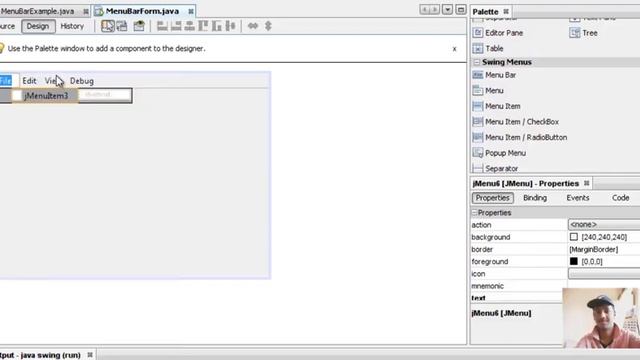Open the action property dropdown
This screenshot has width=640, height=360.
[x=604, y=224]
